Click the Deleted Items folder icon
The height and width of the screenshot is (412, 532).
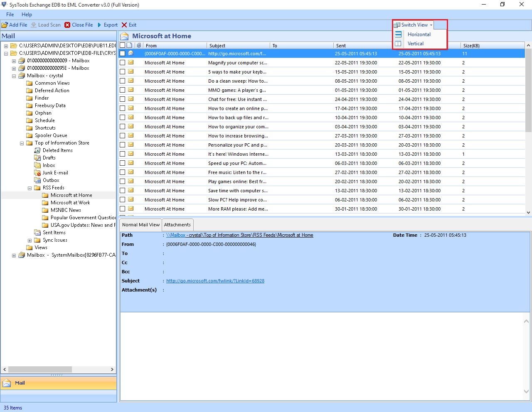click(x=37, y=150)
